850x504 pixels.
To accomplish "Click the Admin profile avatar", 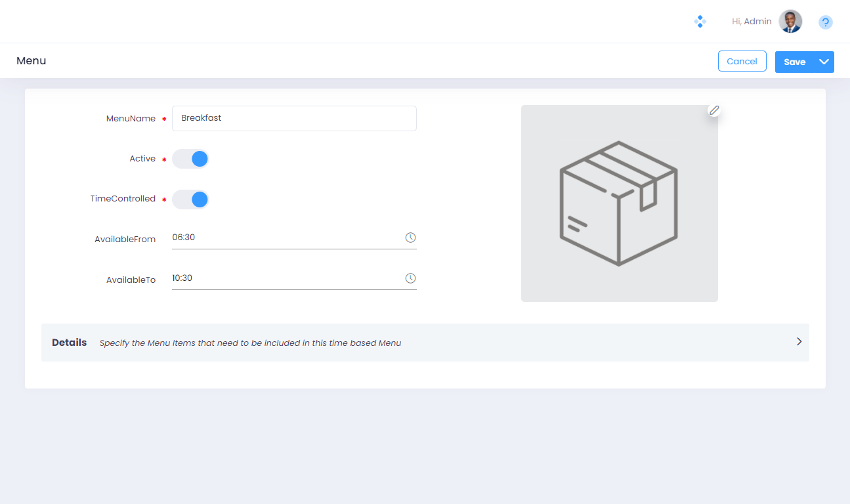I will point(790,22).
